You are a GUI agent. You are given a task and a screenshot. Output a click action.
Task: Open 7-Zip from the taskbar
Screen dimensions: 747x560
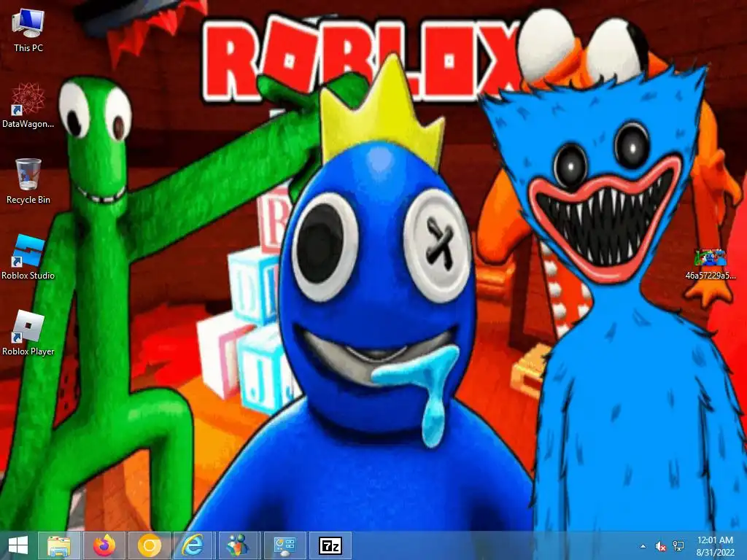330,545
